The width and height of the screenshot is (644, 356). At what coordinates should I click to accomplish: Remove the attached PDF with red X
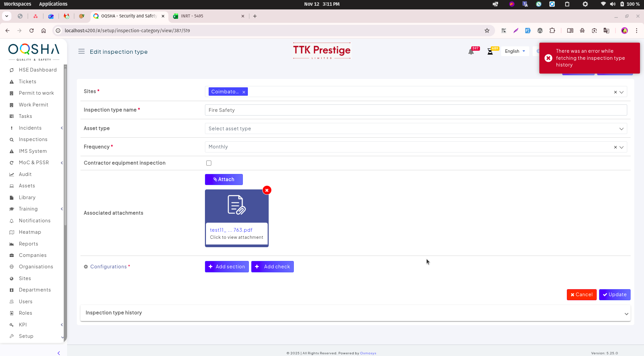pyautogui.click(x=267, y=190)
